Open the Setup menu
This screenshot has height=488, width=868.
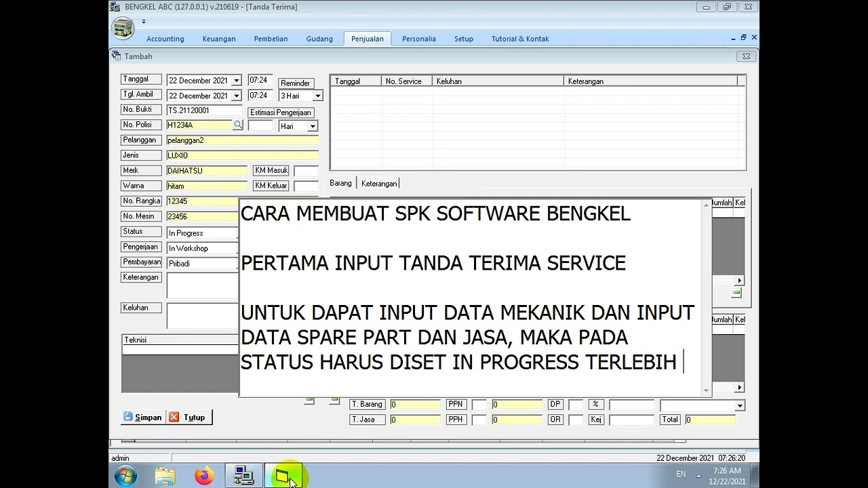(464, 39)
